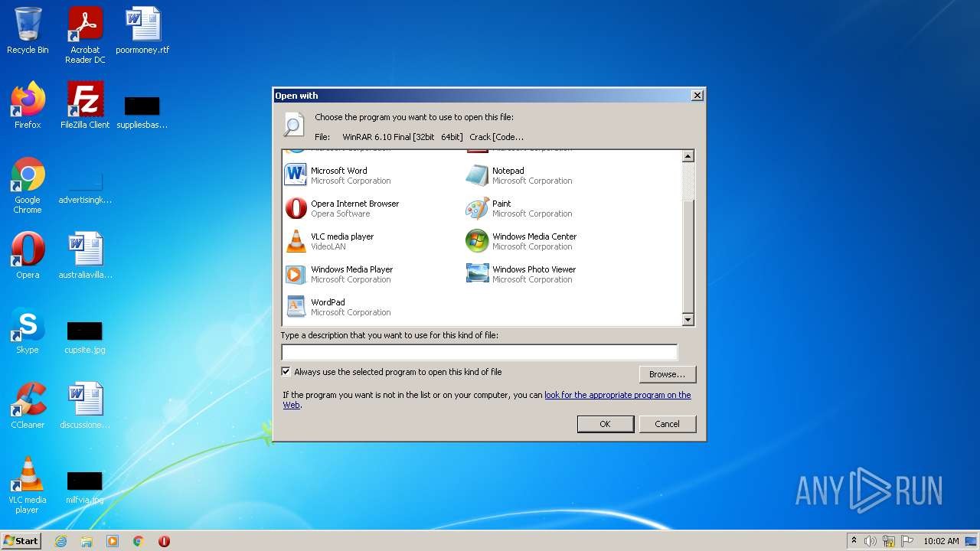The image size is (980, 551).
Task: Click the file description input field
Action: (479, 352)
